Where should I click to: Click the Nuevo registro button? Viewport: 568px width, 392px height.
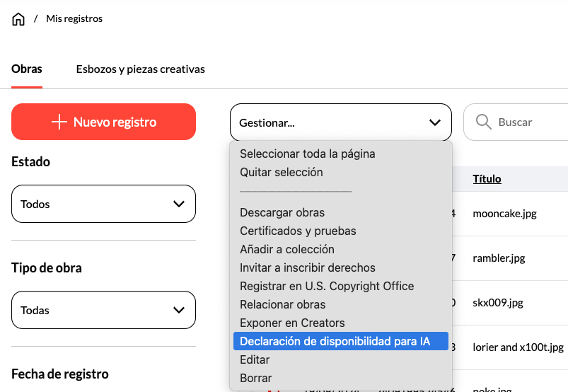(103, 122)
